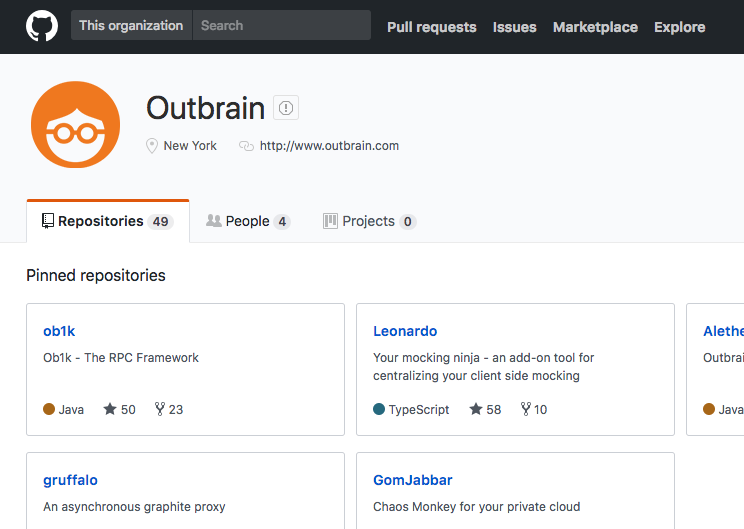
Task: Open Pull requests in the header
Action: [x=432, y=27]
